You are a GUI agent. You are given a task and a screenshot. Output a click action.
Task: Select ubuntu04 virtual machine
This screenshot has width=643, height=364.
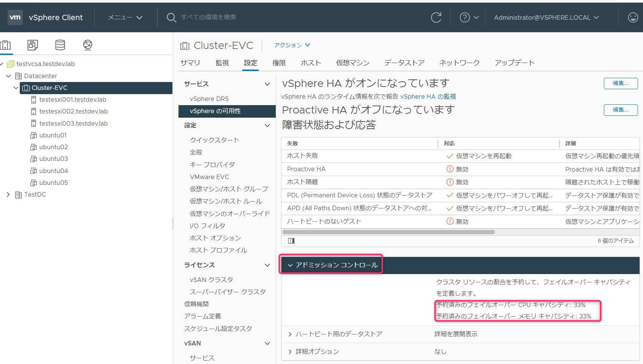(x=53, y=171)
